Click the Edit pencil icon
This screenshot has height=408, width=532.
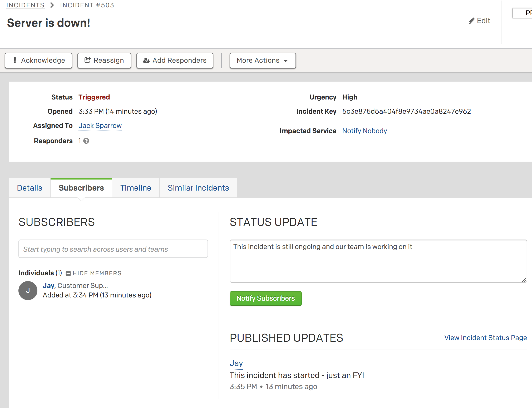click(471, 21)
